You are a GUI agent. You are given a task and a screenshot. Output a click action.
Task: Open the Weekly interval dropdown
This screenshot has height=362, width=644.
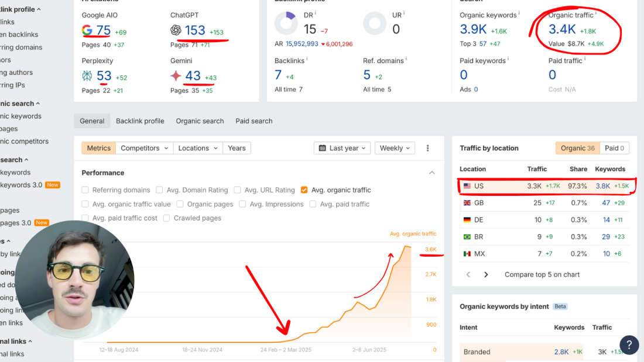click(x=395, y=148)
